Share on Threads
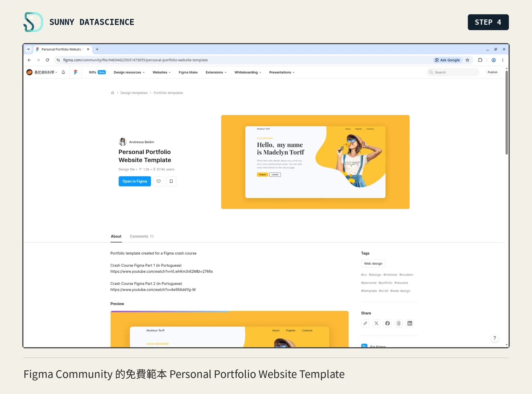532x394 pixels. click(399, 323)
